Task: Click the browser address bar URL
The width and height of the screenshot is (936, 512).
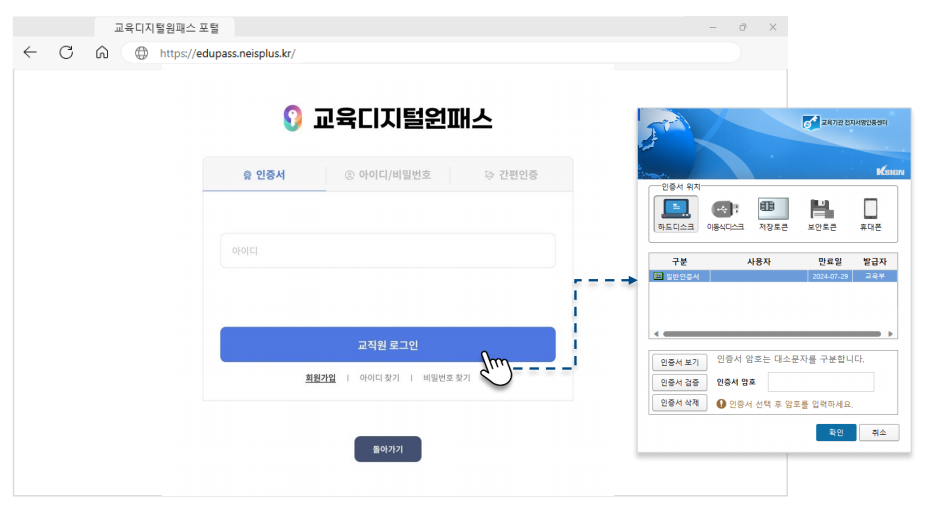Action: click(x=227, y=53)
